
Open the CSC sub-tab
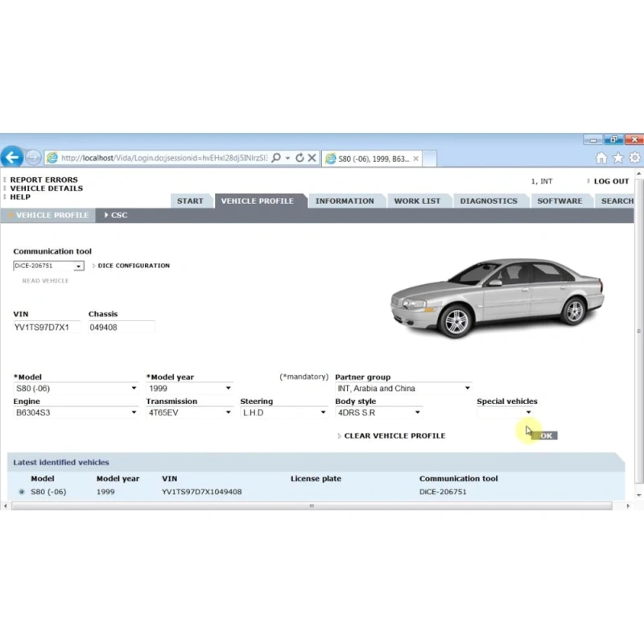click(x=116, y=215)
